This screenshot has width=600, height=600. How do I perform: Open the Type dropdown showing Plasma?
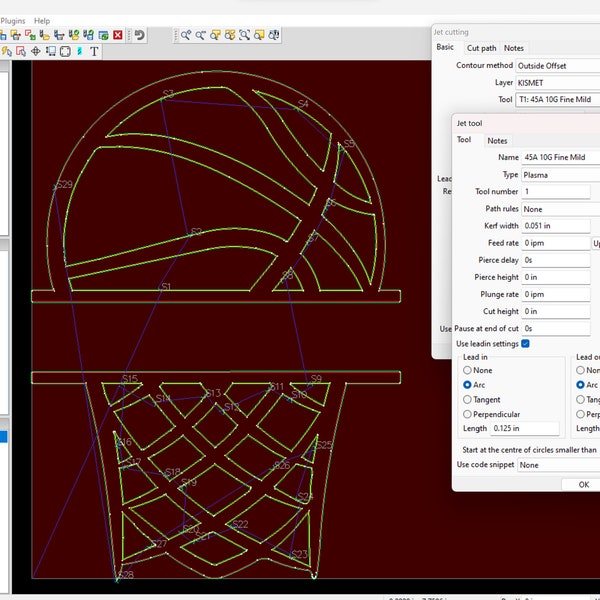click(561, 175)
